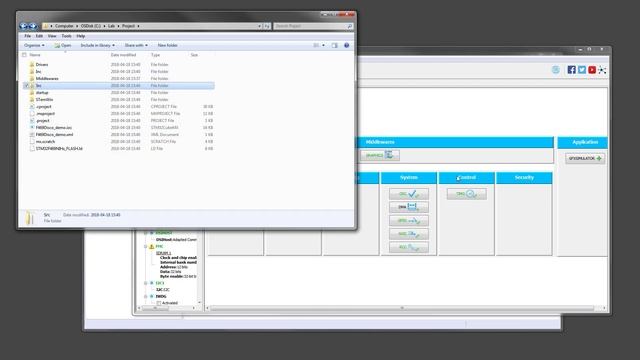640x360 pixels.
Task: Toggle the select-all checkbox in Name header
Action: tap(24, 55)
